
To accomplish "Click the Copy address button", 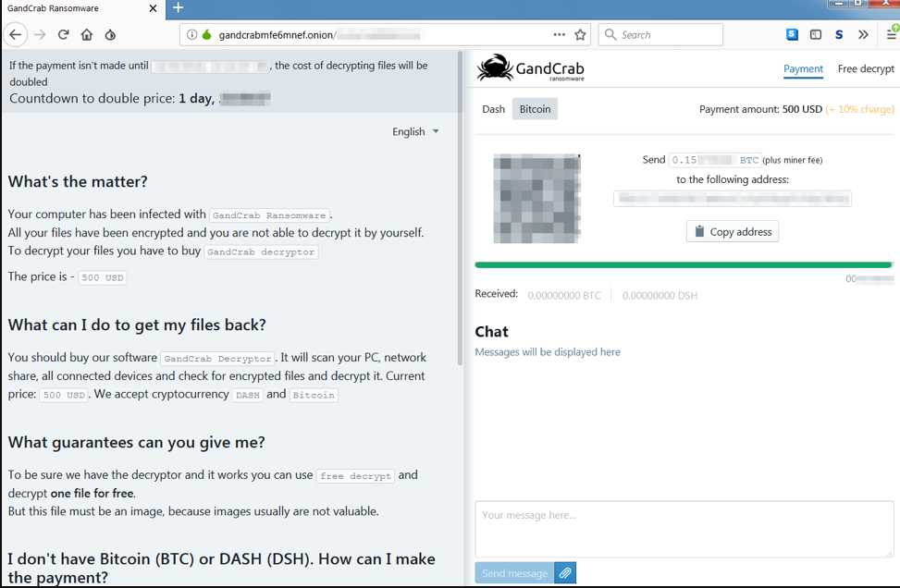I will point(733,231).
